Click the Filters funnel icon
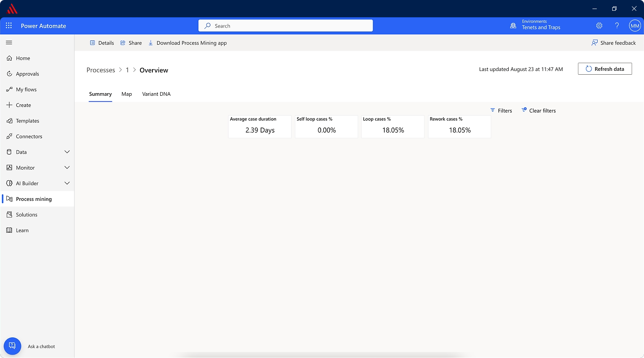The width and height of the screenshot is (644, 358). click(x=492, y=110)
